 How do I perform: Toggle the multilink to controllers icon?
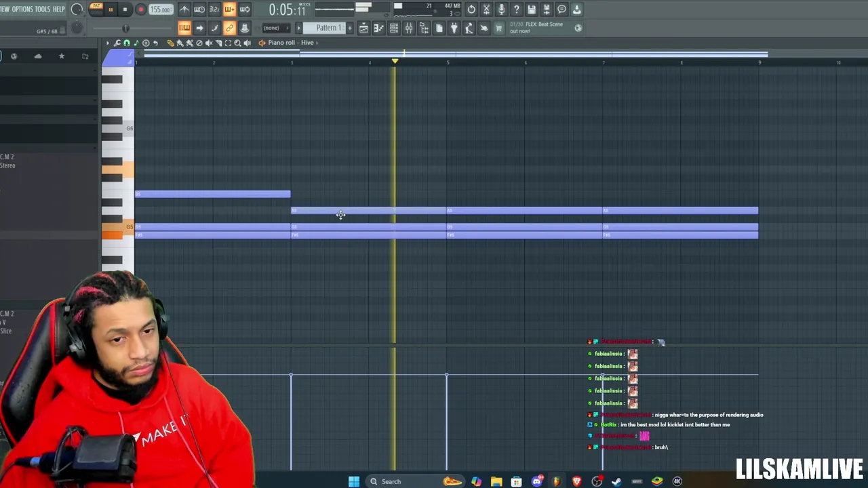click(229, 28)
